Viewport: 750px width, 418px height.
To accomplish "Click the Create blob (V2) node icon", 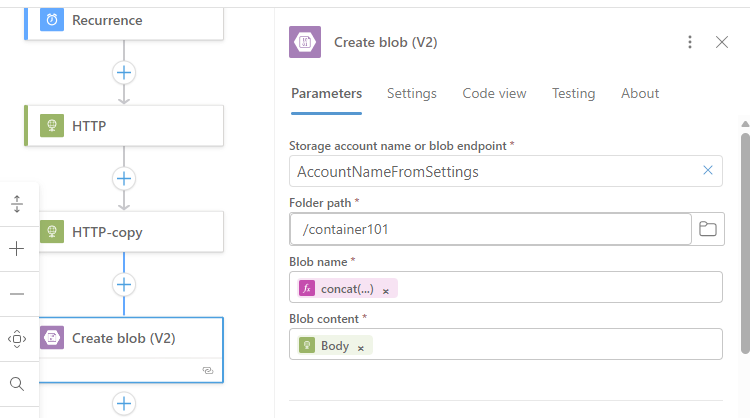I will 52,338.
